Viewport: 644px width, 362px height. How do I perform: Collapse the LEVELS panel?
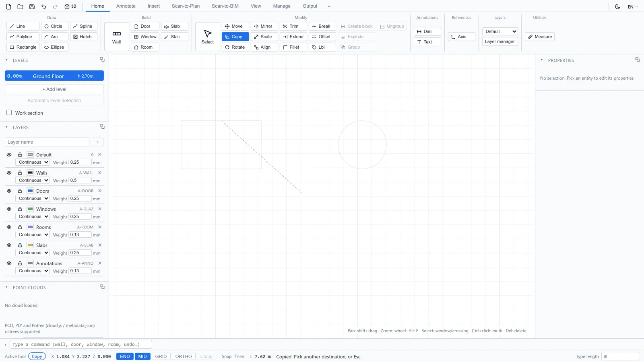(x=6, y=60)
